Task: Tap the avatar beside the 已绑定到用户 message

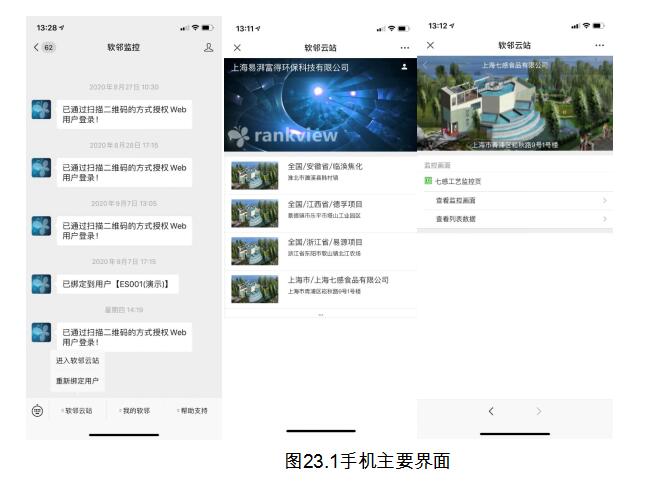Action: coord(41,284)
